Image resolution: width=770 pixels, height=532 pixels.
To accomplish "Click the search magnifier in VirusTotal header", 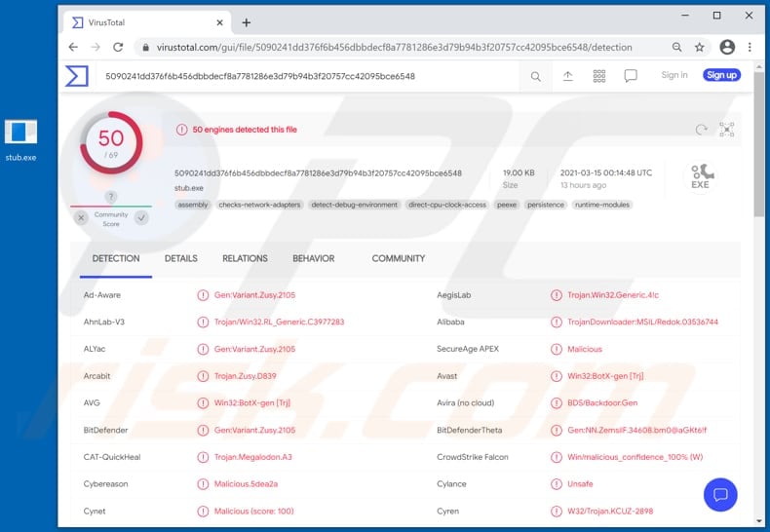I will click(x=536, y=77).
